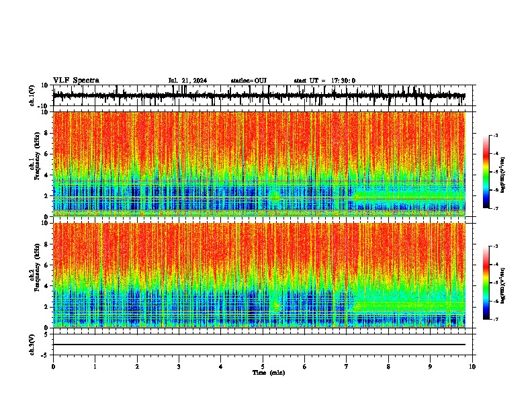532x411 pixels.
Task: Click the "-7" label on ch.1 colorbar
Action: click(x=495, y=208)
